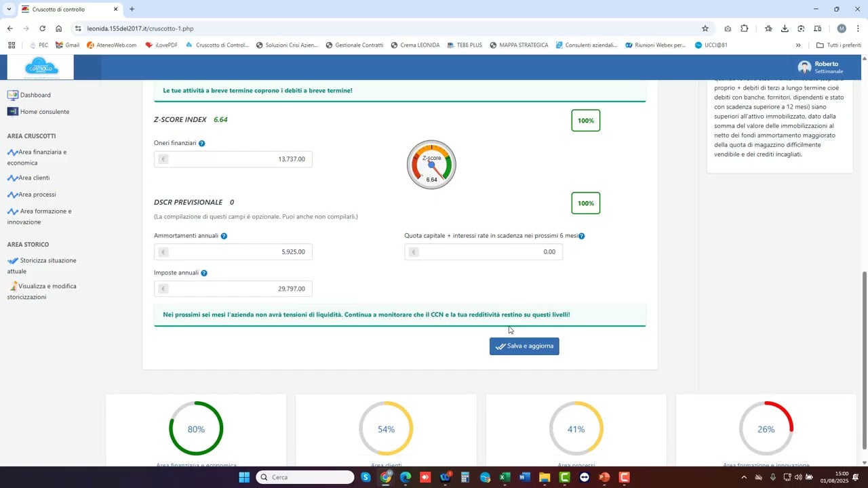This screenshot has width=868, height=488.
Task: Click the Salva e aggiorna button
Action: click(524, 346)
